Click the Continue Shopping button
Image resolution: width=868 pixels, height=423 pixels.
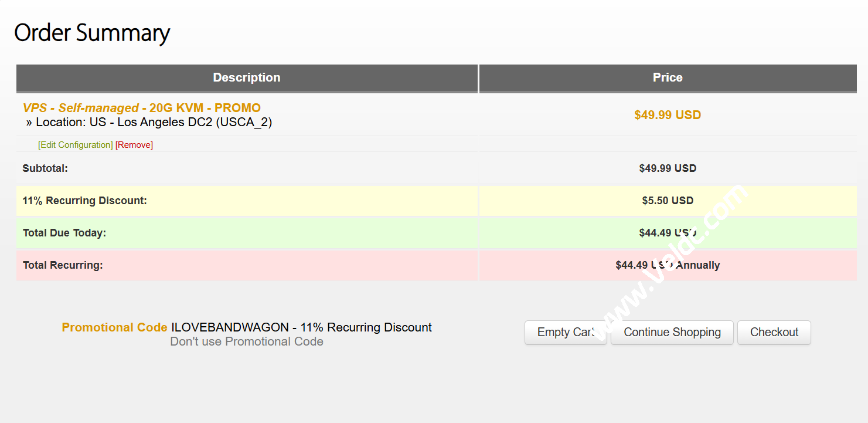(672, 332)
